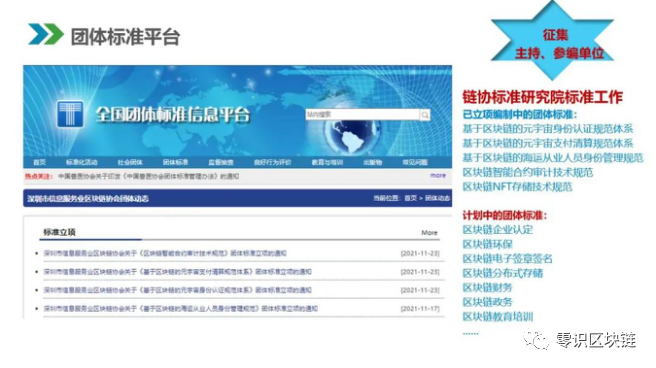Open notice on 区块链智能合约审计技术规范
This screenshot has height=368, width=656.
(x=165, y=253)
